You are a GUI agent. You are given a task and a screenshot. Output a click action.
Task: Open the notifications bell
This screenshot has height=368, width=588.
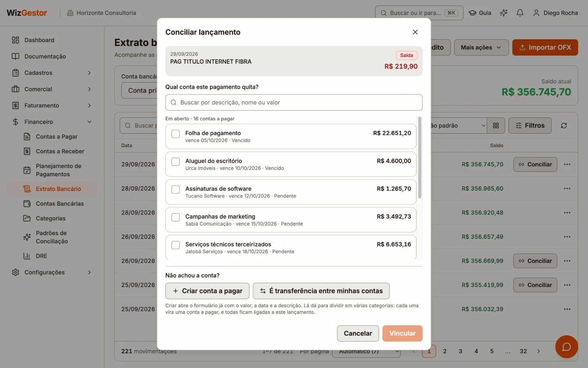tap(520, 13)
